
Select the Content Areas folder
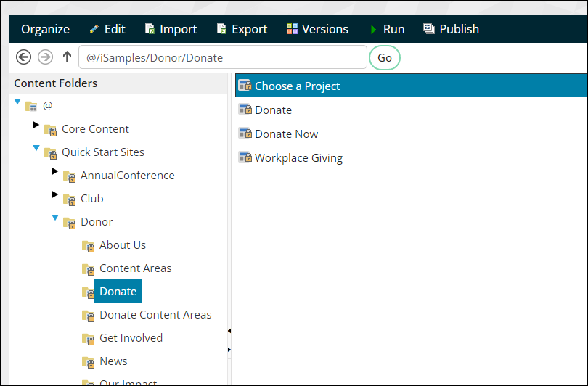point(135,268)
